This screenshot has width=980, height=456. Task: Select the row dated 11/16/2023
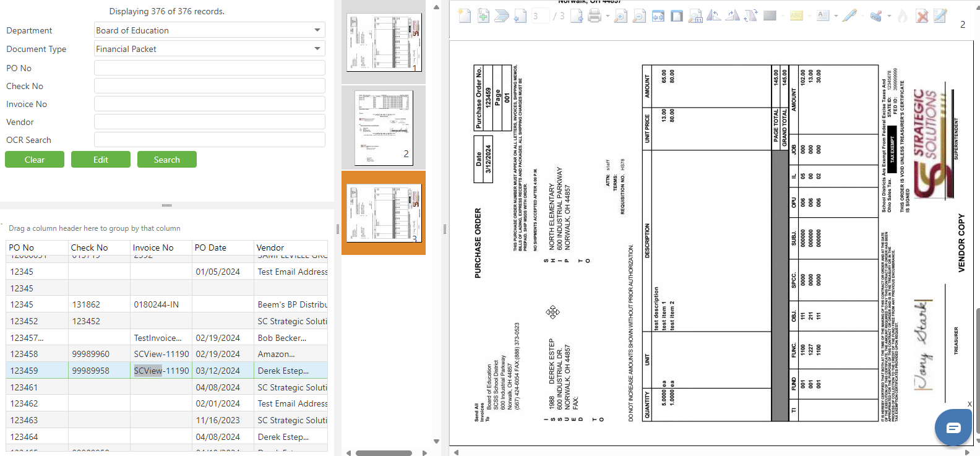point(167,420)
